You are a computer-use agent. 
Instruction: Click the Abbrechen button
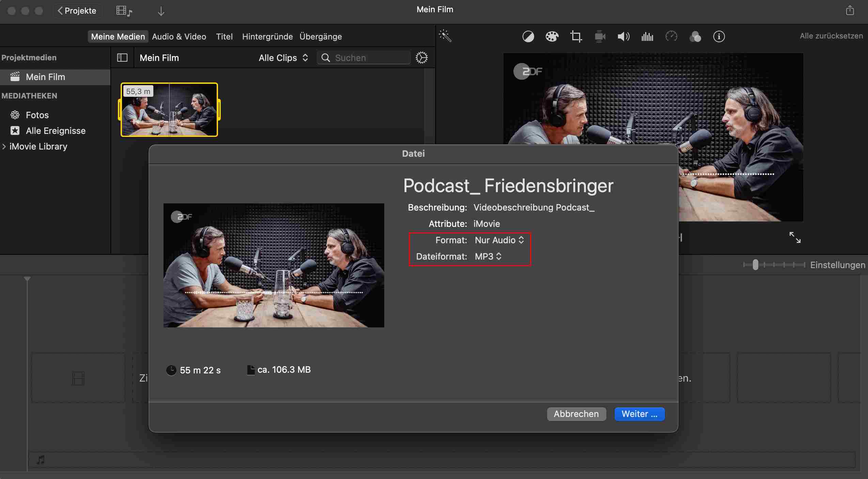[x=576, y=414]
